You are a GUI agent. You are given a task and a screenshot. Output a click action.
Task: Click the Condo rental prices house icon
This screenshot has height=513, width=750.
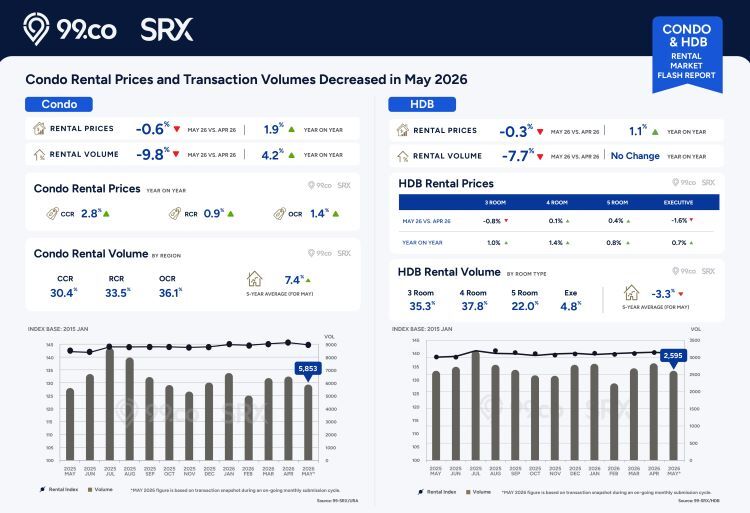pyautogui.click(x=39, y=128)
